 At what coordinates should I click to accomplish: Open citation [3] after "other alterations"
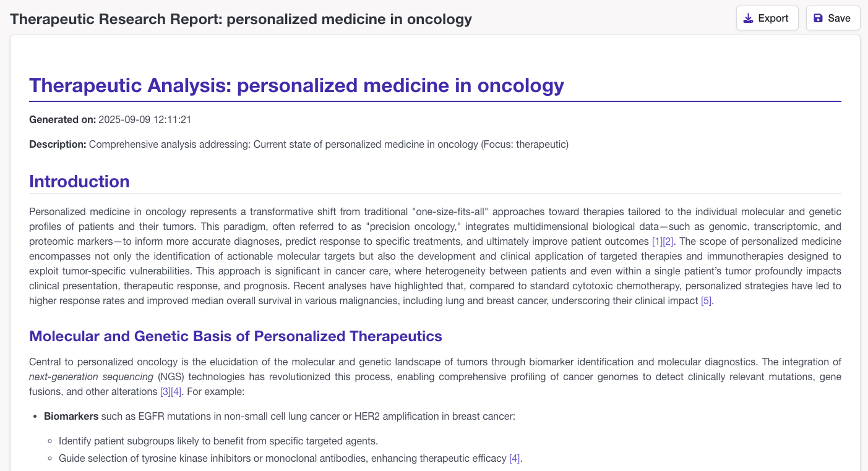pyautogui.click(x=165, y=391)
